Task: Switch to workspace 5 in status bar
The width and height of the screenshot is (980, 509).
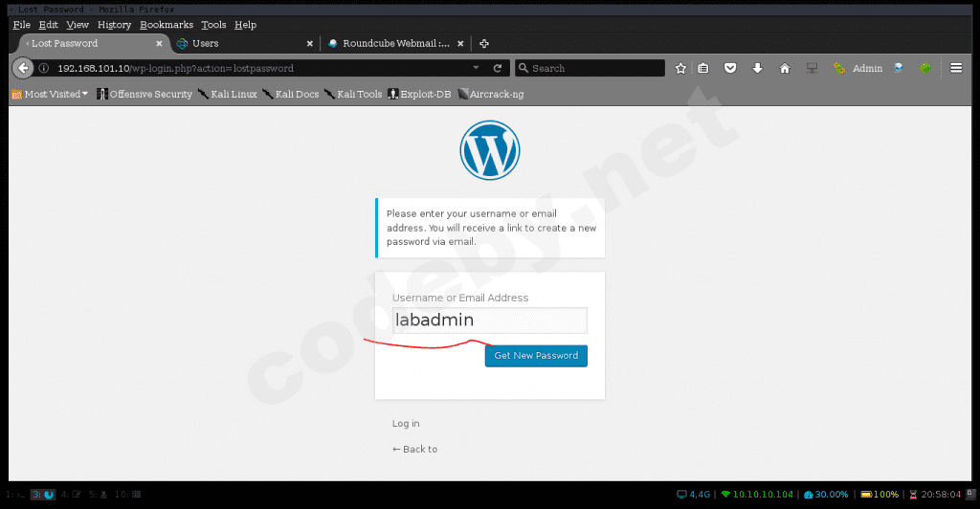Action: [x=99, y=495]
